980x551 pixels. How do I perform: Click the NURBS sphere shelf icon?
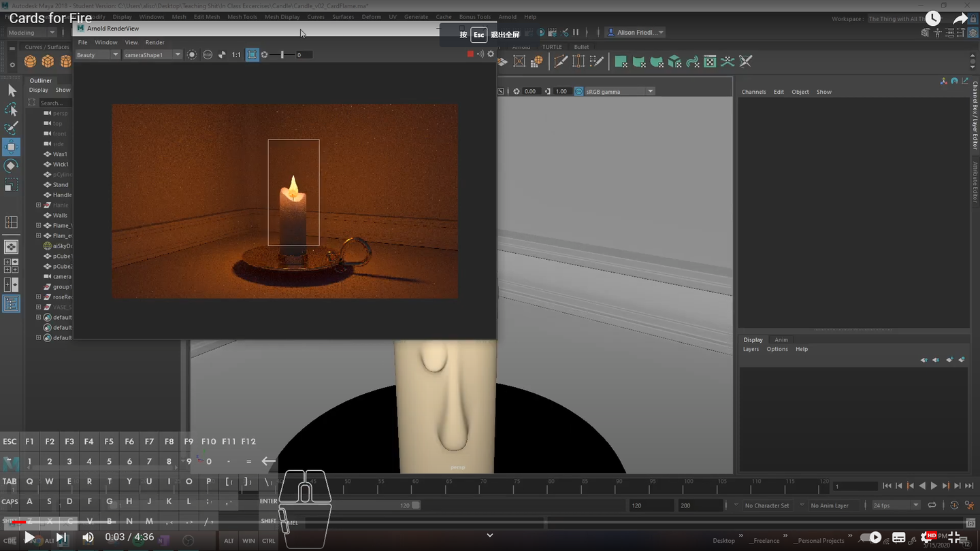[x=30, y=62]
